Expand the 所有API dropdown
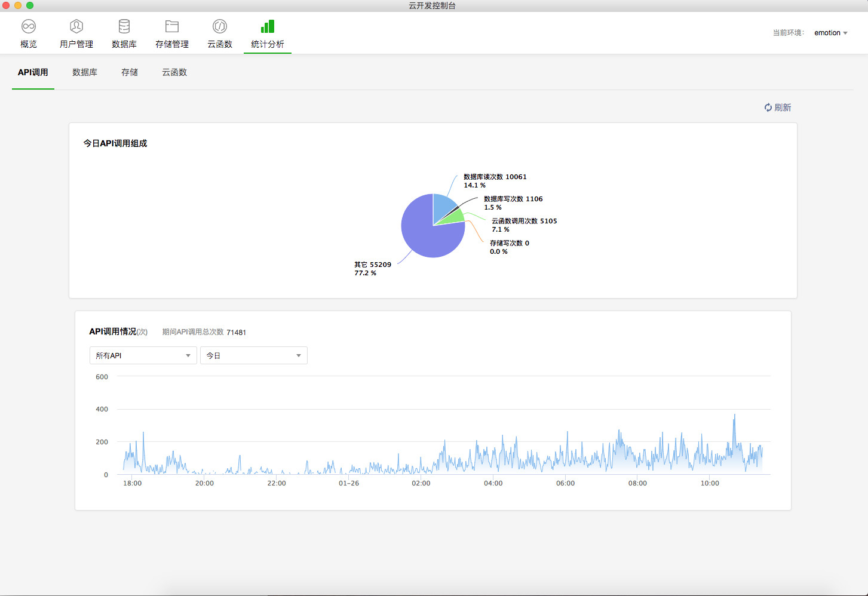This screenshot has height=596, width=868. [x=143, y=355]
